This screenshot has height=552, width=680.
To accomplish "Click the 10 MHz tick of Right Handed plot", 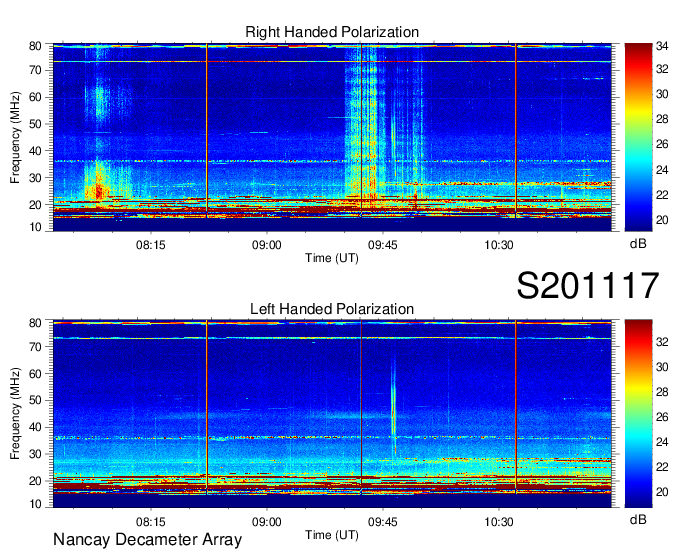I will (35, 227).
